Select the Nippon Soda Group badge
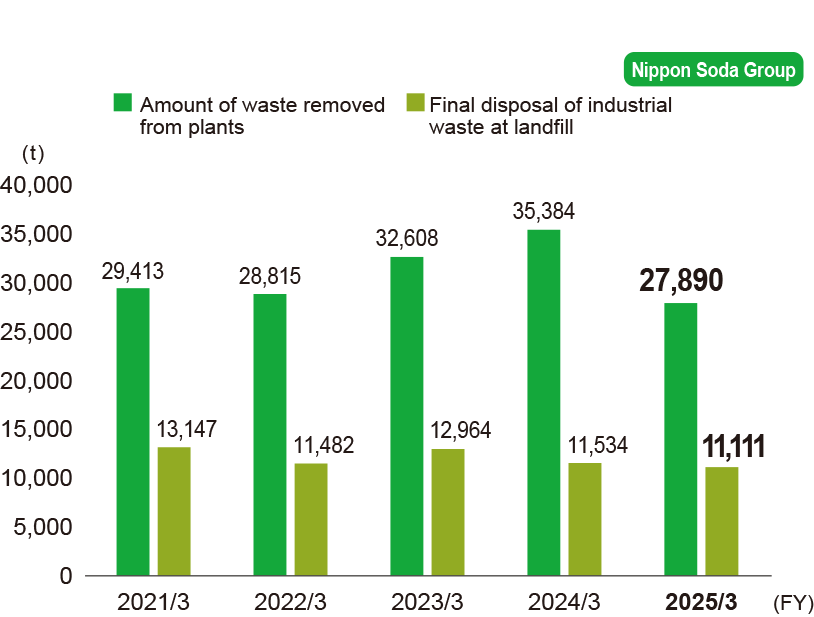Screen dimensions: 814x617 pyautogui.click(x=713, y=70)
